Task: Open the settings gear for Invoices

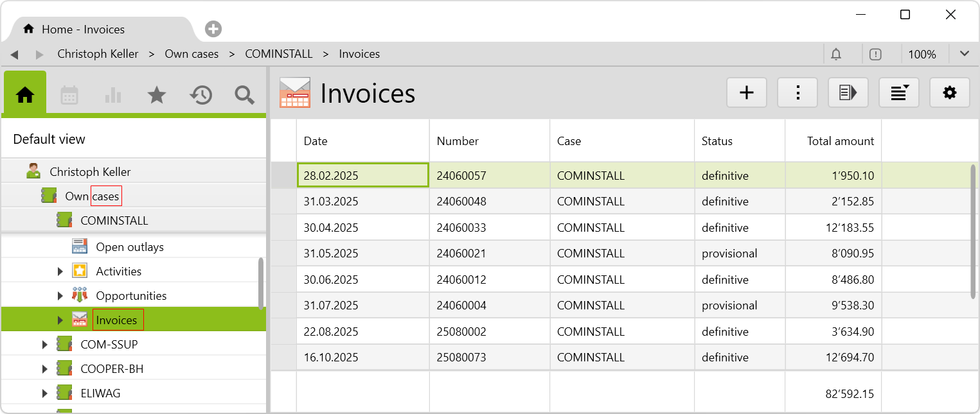Action: [949, 93]
